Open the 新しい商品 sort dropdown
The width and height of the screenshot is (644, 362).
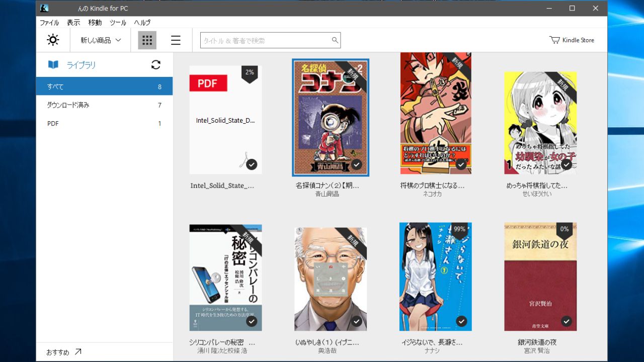(x=101, y=40)
